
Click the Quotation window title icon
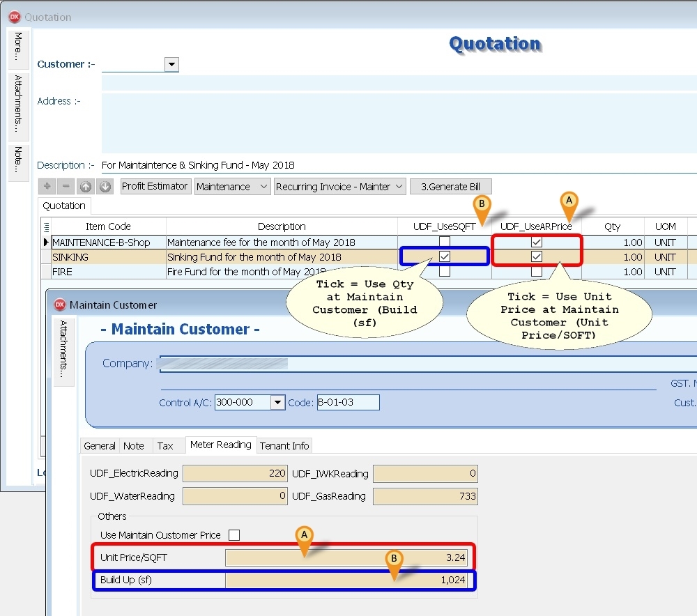click(14, 17)
